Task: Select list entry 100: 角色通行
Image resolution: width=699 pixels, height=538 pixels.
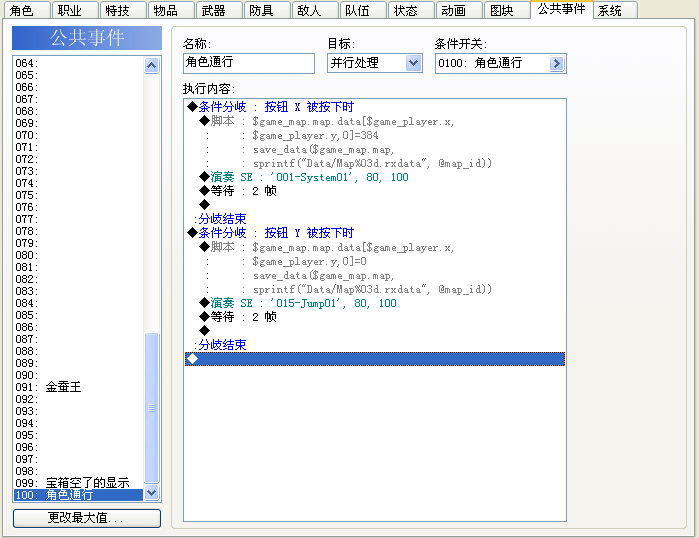Action: click(x=78, y=495)
